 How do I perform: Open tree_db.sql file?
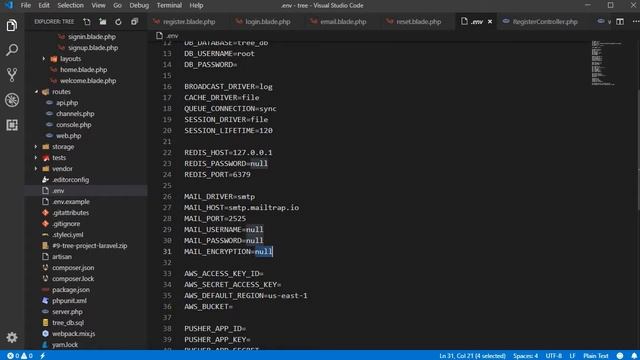(x=68, y=322)
